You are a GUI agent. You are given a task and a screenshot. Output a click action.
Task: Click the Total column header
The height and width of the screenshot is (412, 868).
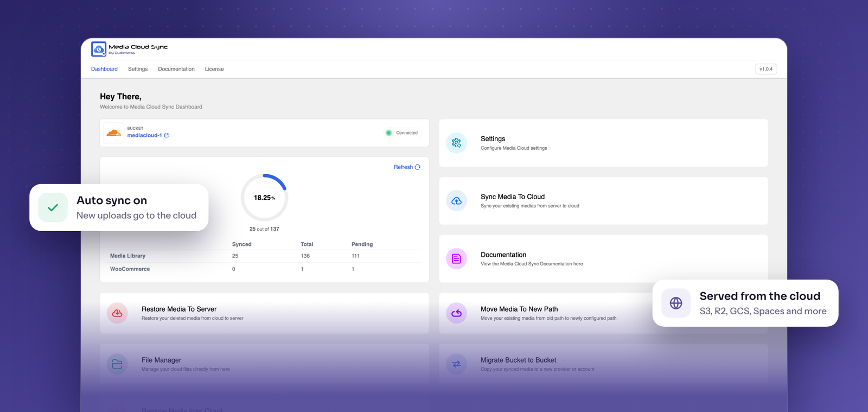pyautogui.click(x=307, y=244)
